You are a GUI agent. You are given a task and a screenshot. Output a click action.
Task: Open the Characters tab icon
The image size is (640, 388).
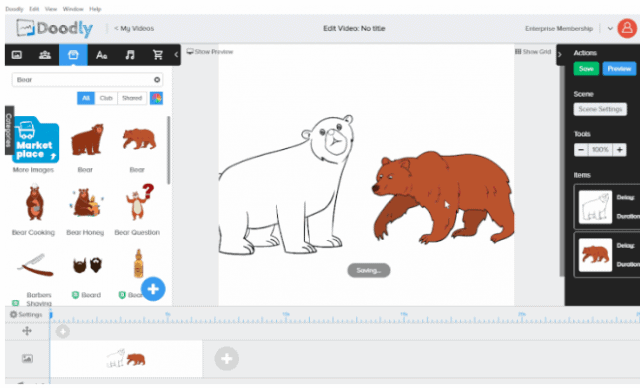click(x=44, y=55)
